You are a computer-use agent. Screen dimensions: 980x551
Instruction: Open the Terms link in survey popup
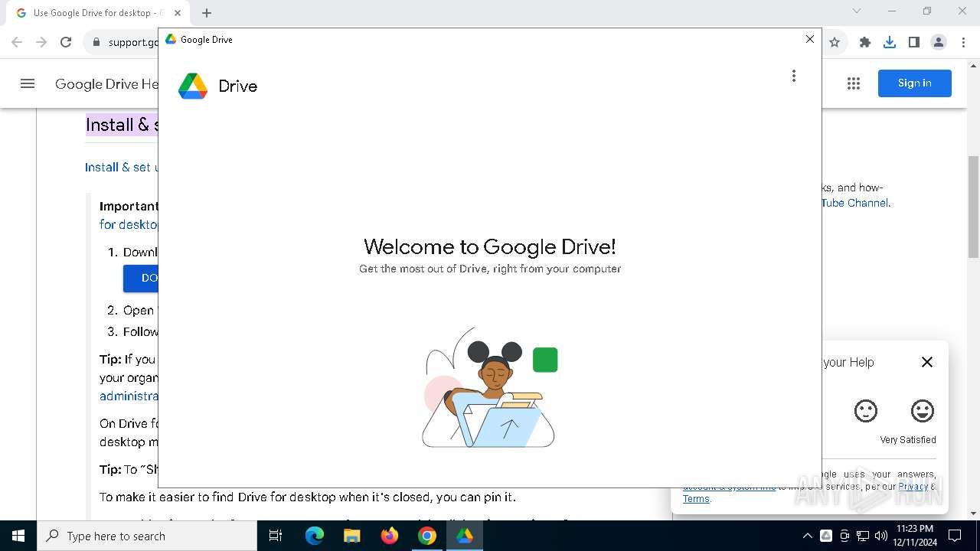pos(696,499)
